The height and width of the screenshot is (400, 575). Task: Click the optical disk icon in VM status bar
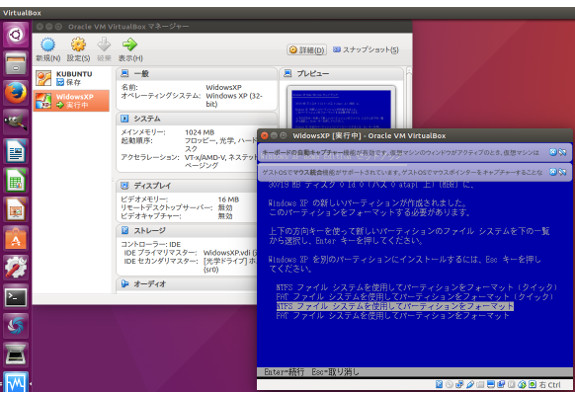coord(449,384)
